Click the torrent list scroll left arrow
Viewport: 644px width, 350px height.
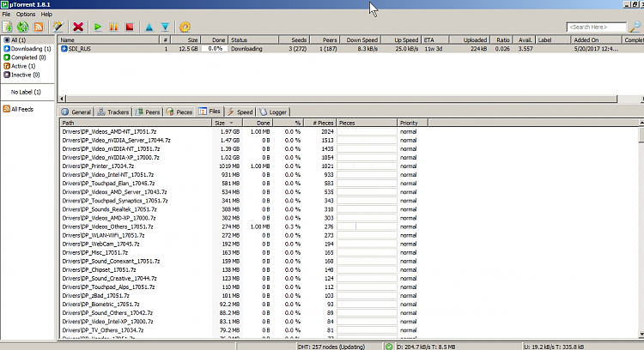(x=62, y=99)
